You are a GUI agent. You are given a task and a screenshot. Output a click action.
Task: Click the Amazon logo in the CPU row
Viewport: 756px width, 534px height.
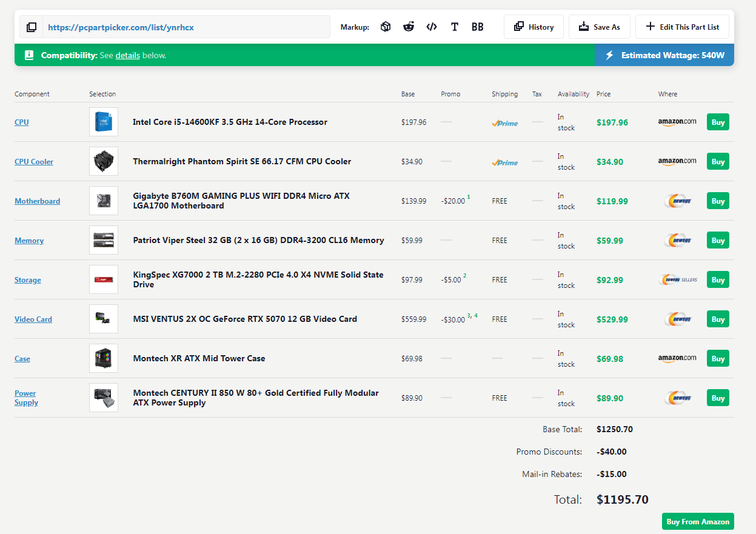point(677,122)
